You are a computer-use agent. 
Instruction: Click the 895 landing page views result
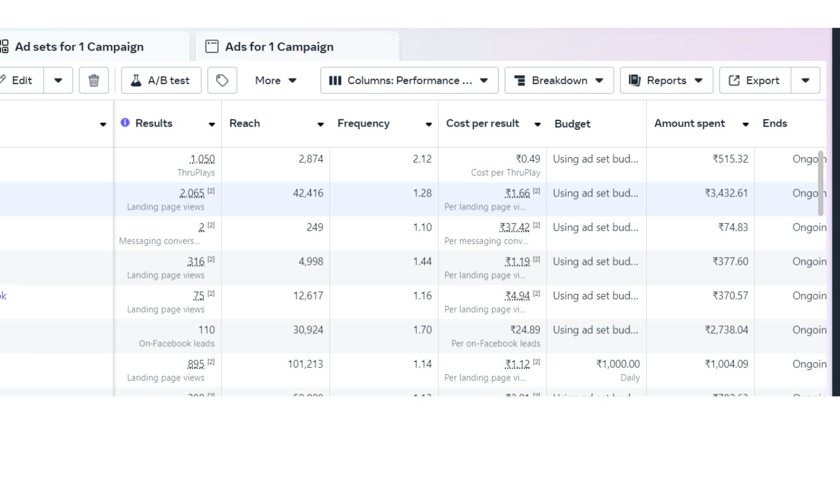pyautogui.click(x=196, y=364)
